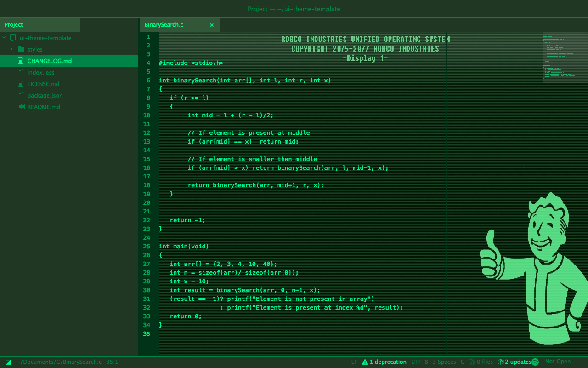Viewport: 588px width, 368px height.
Task: Open the '1 deprecation' notice
Action: coord(388,362)
